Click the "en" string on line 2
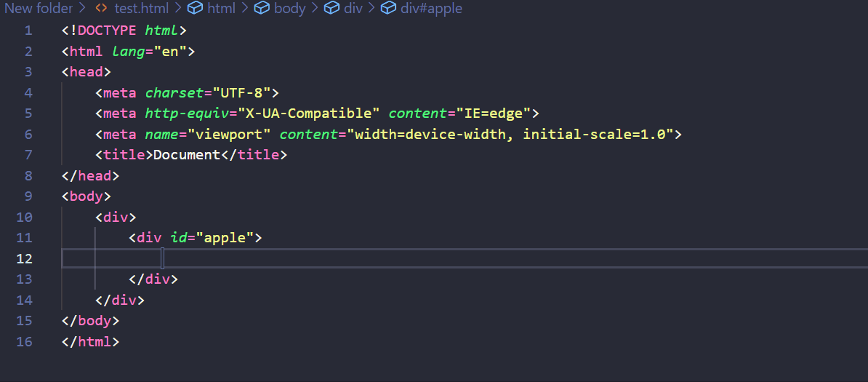The image size is (868, 382). click(171, 52)
